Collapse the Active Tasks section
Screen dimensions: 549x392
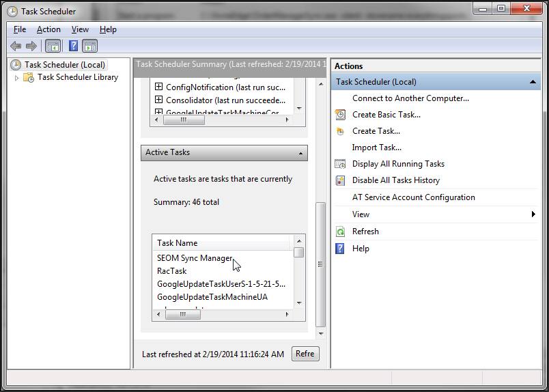click(x=300, y=153)
